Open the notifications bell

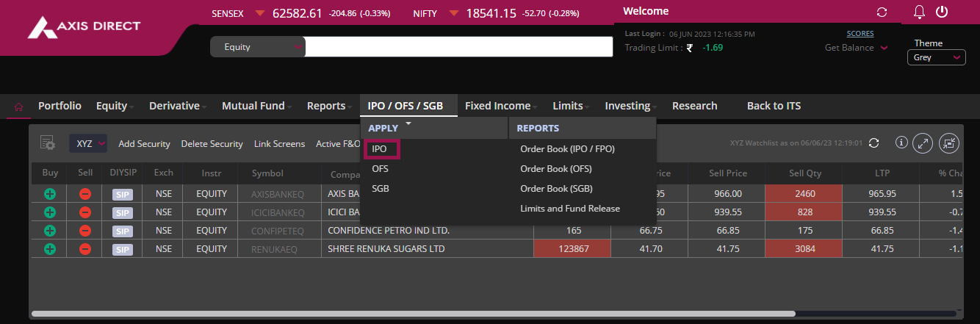919,12
